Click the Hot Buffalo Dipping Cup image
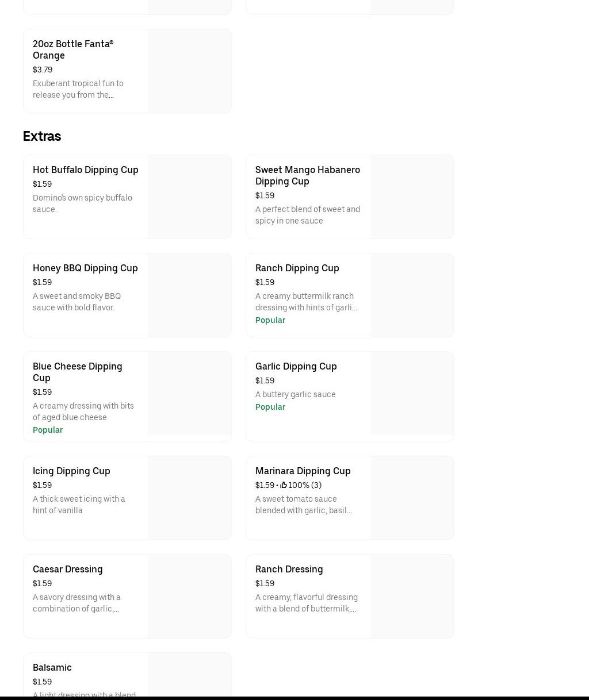The image size is (589, 700). (189, 197)
